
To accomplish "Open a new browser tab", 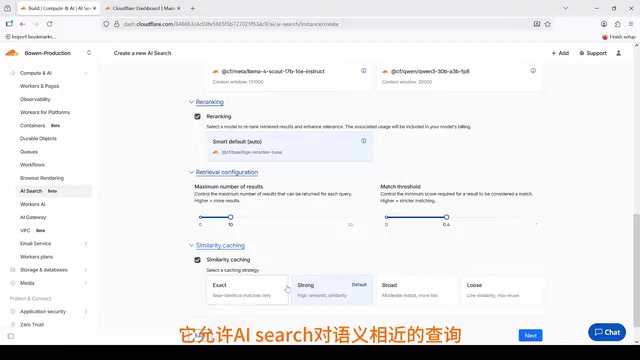I will (193, 8).
